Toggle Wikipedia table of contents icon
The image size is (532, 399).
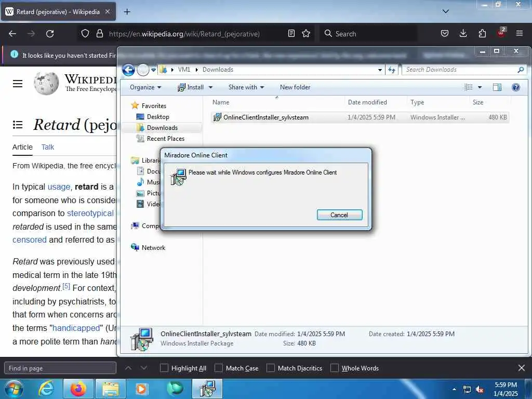[x=18, y=125]
